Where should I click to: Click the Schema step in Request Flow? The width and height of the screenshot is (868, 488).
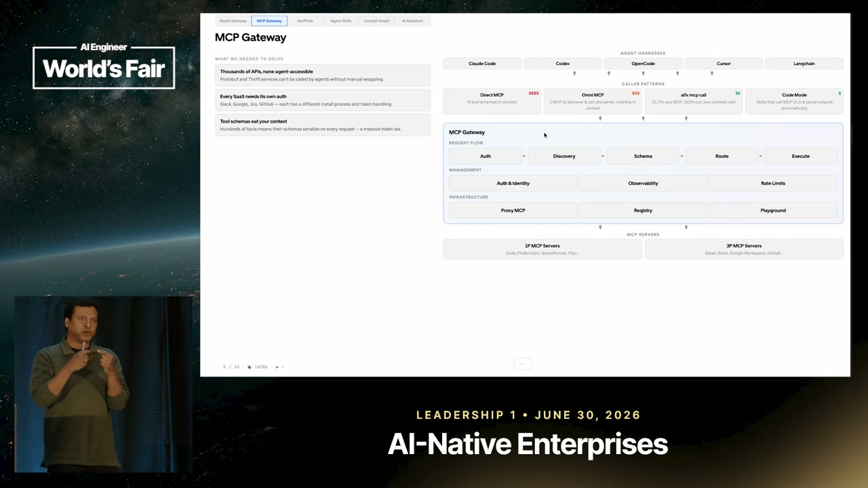(643, 157)
